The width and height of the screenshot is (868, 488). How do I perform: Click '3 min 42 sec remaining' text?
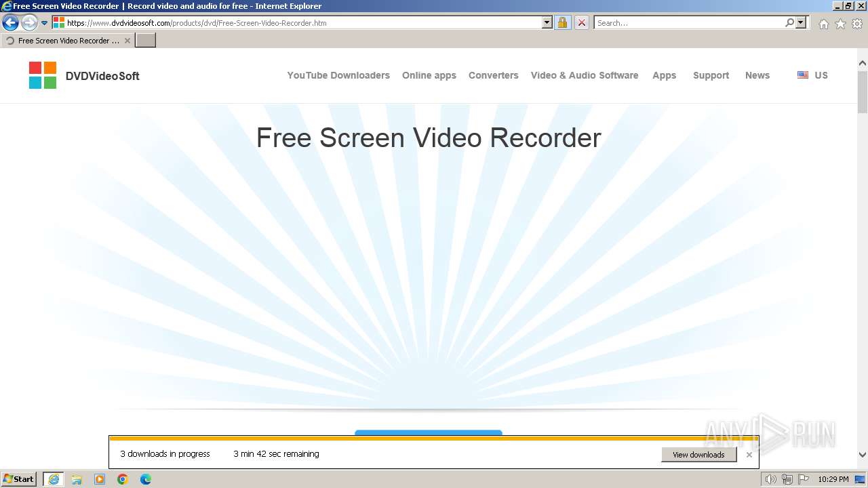tap(276, 454)
